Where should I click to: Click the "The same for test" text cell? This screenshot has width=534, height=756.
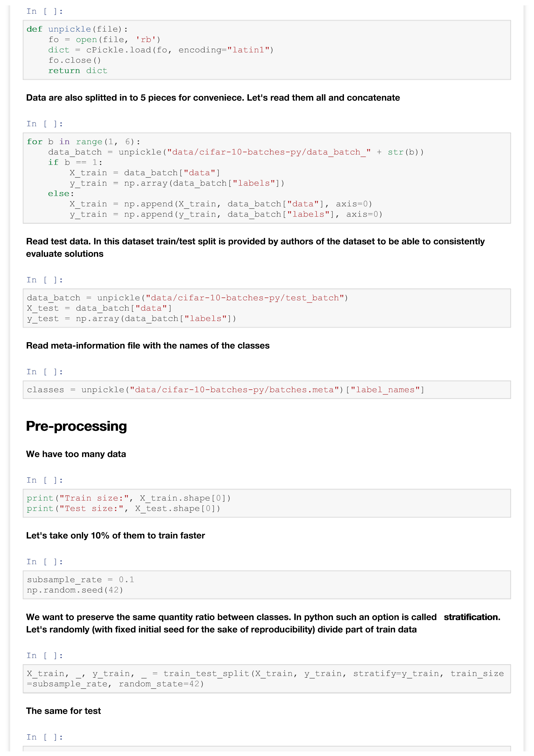(64, 711)
